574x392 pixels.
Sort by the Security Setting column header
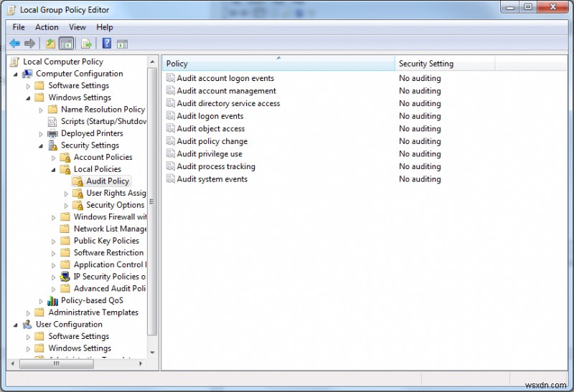coord(445,63)
